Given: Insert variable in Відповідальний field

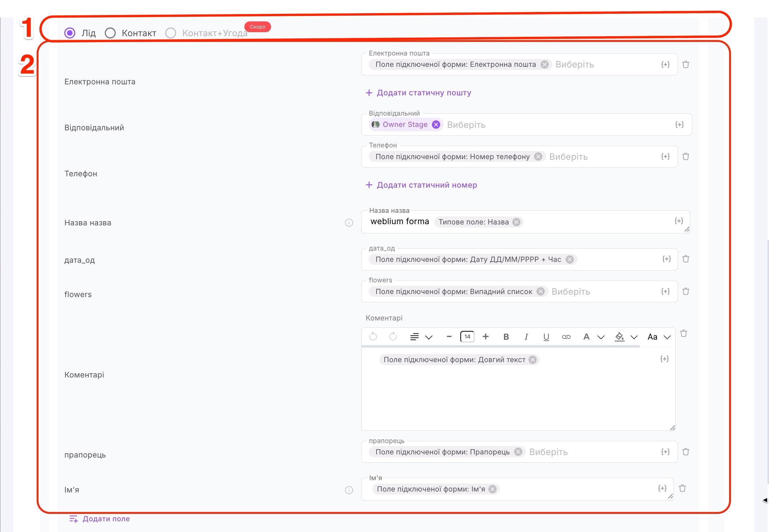Looking at the screenshot, I should [679, 125].
